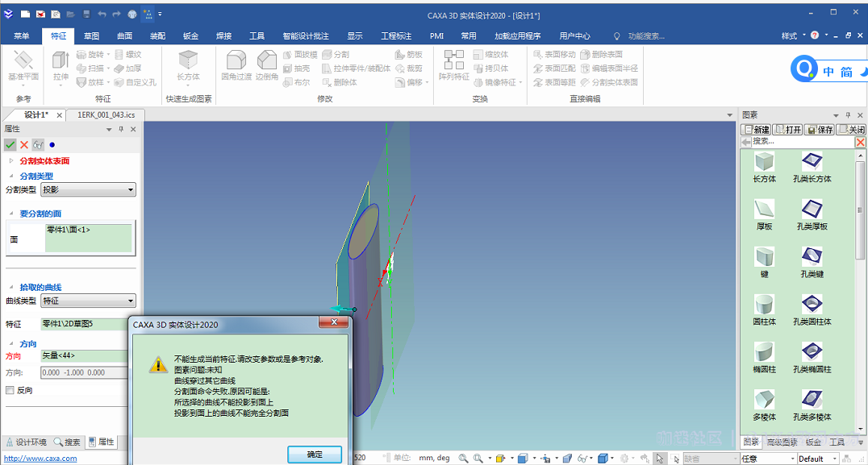Image resolution: width=868 pixels, height=465 pixels.
Task: Choose the 扫描 sweep feature
Action: 90,68
